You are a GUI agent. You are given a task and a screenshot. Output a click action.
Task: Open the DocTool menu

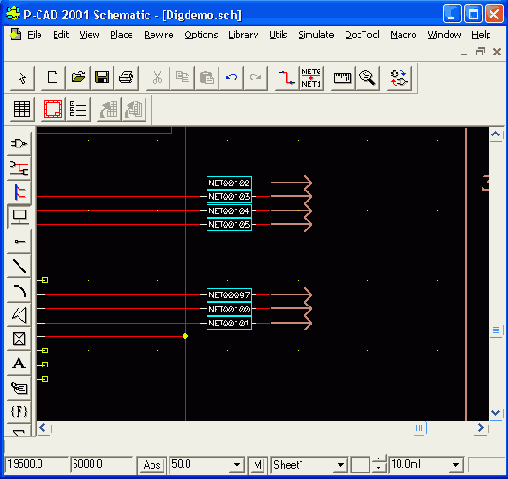(362, 35)
